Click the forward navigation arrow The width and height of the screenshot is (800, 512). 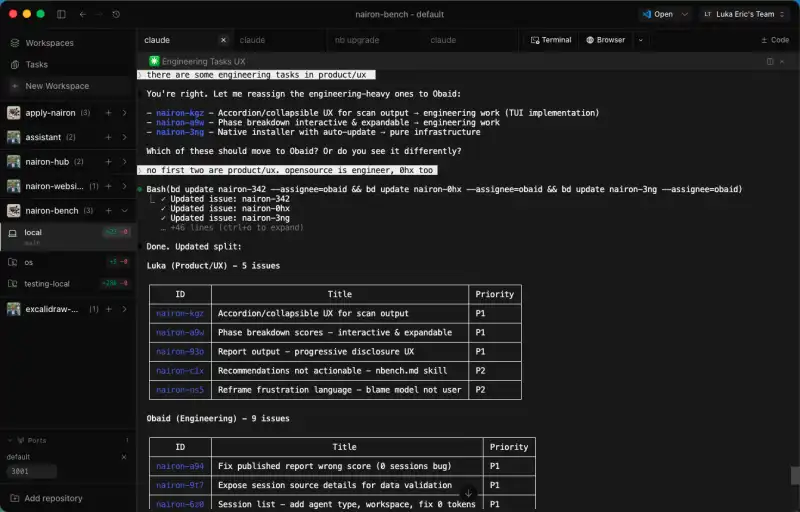(x=99, y=14)
